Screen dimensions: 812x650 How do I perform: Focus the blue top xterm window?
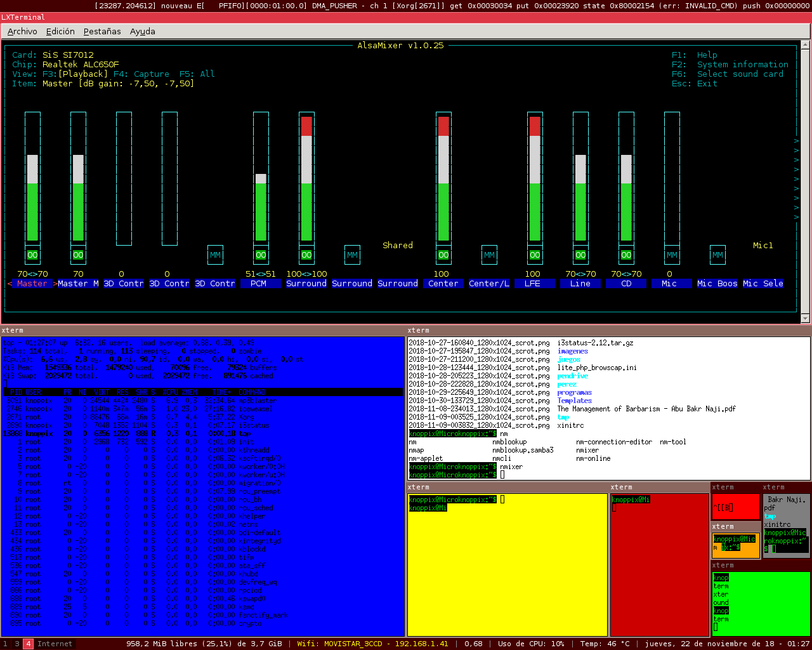pos(203,486)
